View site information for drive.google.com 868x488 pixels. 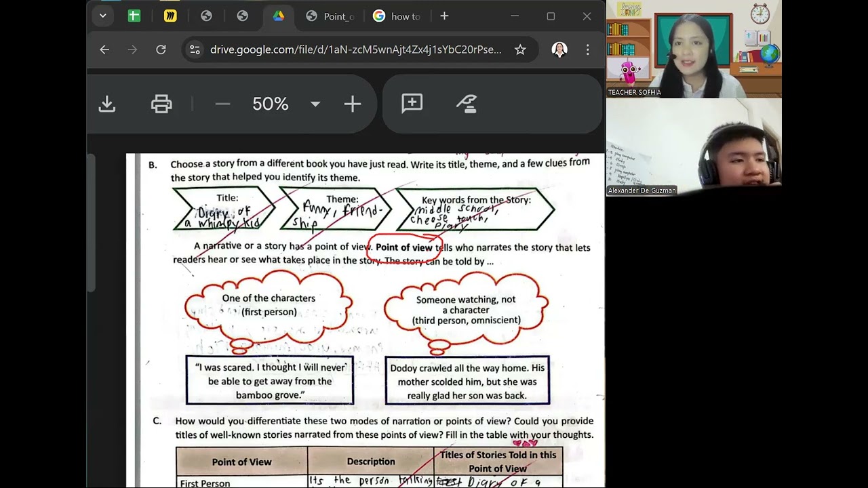coord(195,49)
